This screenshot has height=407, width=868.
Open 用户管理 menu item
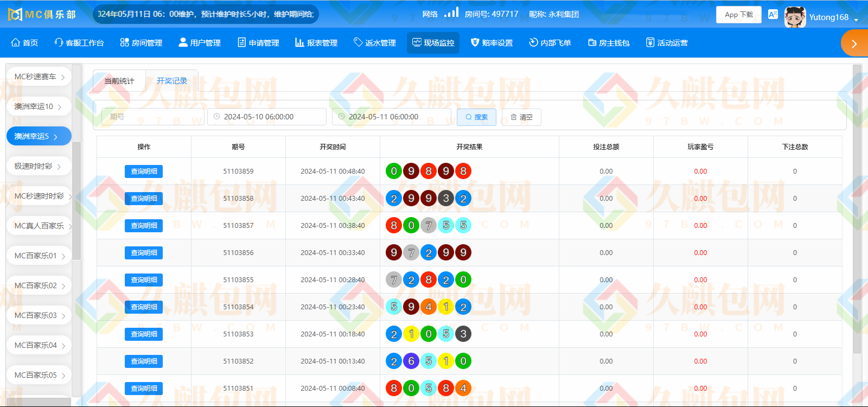coord(200,43)
